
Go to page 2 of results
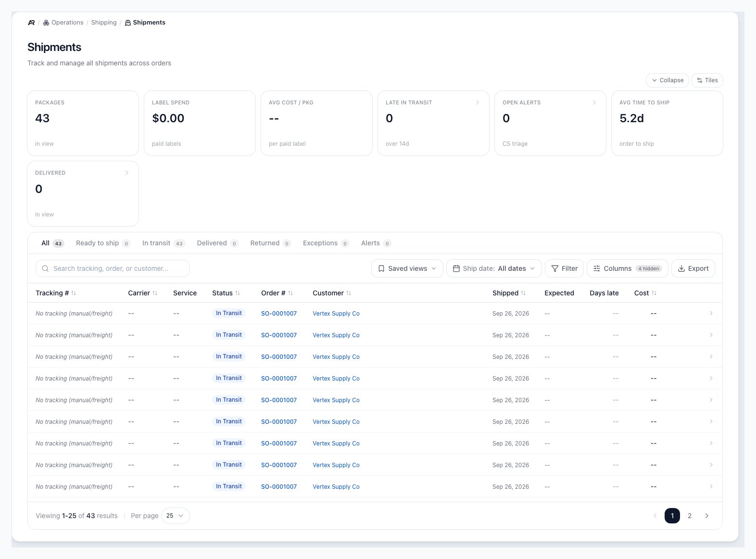click(690, 516)
